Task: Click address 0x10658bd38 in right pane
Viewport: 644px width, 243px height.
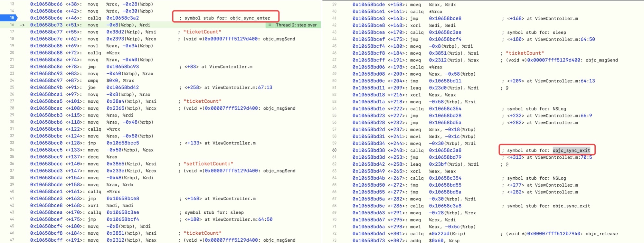Action: [x=369, y=150]
